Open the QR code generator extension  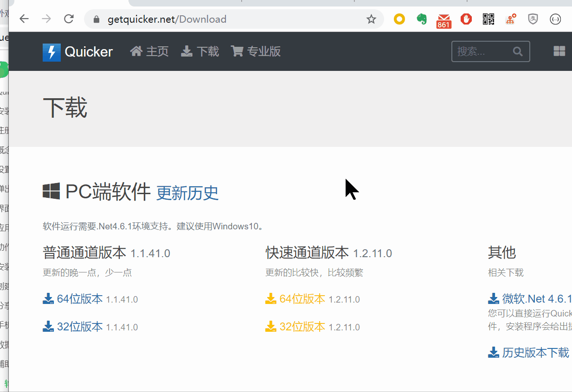click(488, 19)
